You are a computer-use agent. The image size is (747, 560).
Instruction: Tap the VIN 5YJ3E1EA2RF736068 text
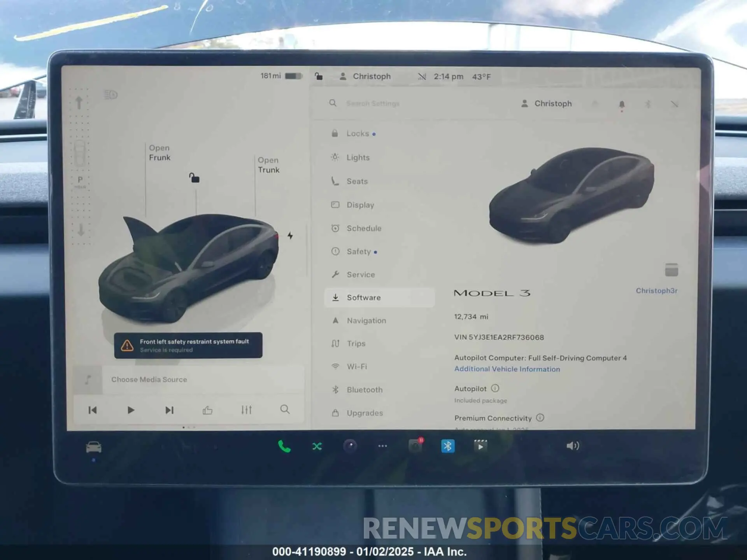[x=499, y=337]
